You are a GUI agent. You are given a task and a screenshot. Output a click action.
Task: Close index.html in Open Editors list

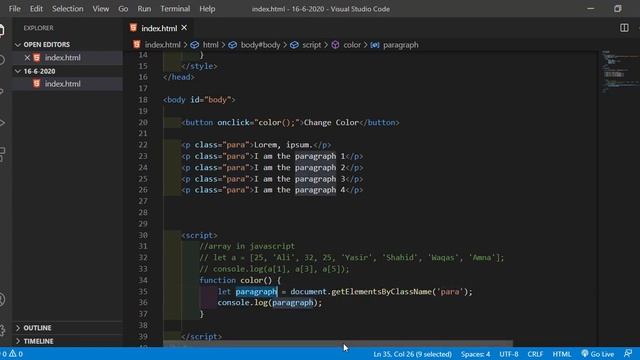pyautogui.click(x=27, y=58)
